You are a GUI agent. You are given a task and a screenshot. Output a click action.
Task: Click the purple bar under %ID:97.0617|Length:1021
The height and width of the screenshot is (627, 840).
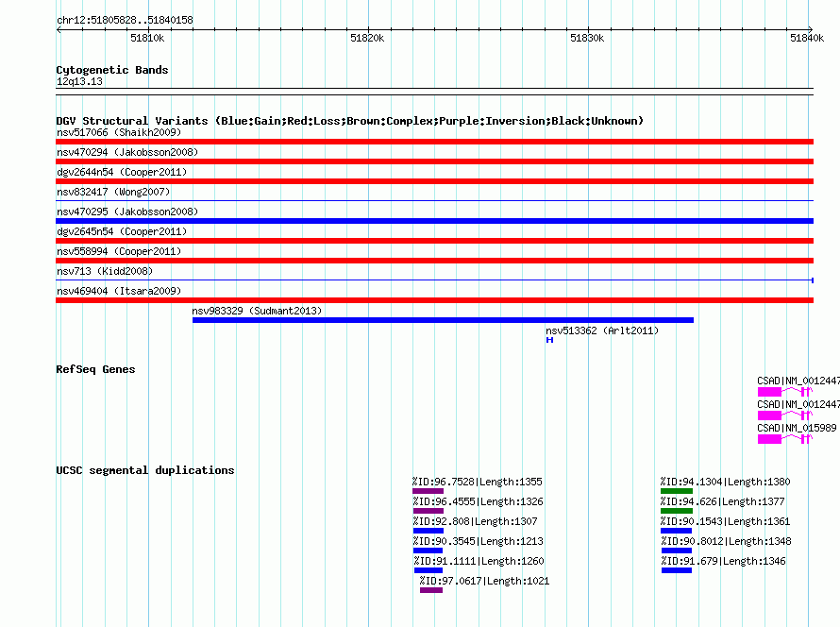431,590
